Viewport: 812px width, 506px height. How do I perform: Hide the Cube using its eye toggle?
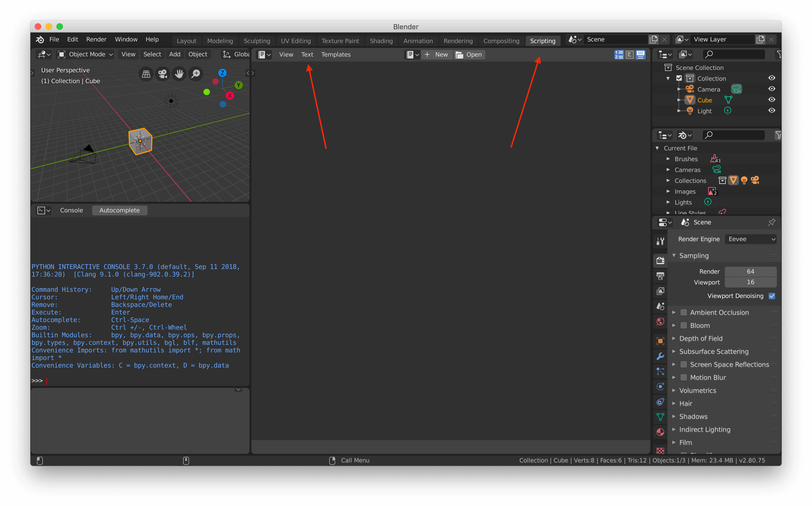[x=772, y=99]
